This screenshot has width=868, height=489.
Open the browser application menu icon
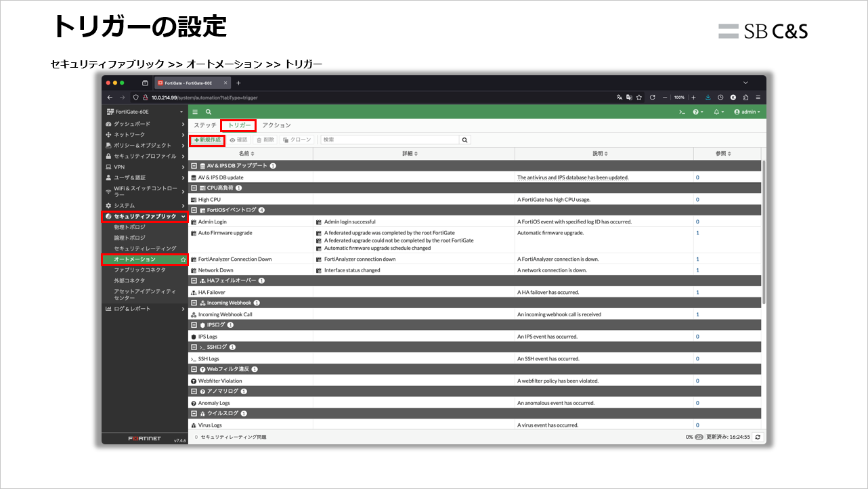coord(758,98)
